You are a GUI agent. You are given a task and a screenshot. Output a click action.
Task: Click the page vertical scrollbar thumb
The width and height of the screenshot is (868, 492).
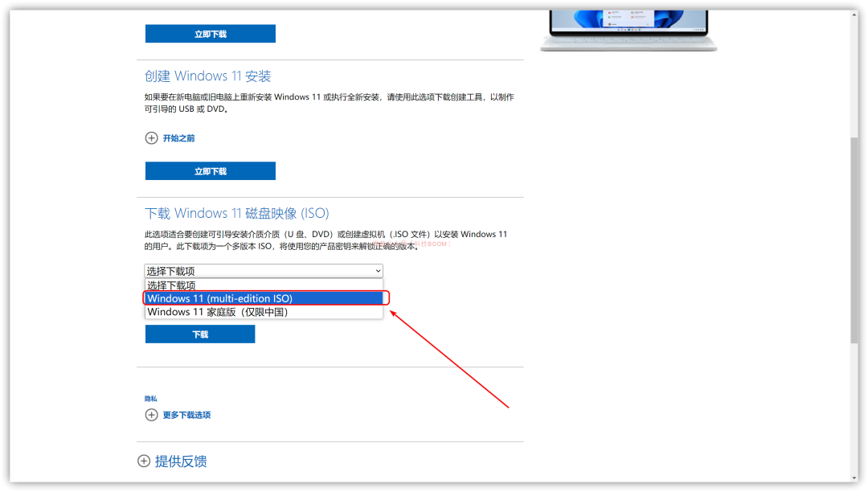pos(854,240)
